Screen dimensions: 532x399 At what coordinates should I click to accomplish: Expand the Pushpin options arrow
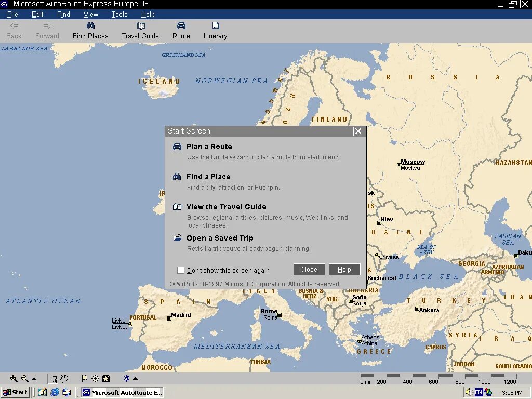pos(136,379)
